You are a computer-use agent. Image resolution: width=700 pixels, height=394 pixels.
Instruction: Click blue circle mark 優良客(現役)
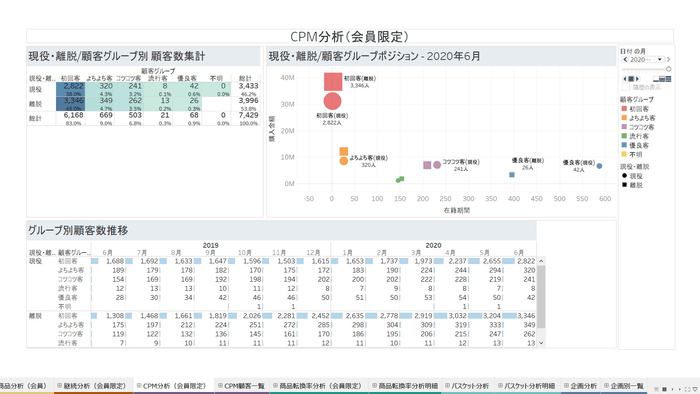(x=600, y=166)
